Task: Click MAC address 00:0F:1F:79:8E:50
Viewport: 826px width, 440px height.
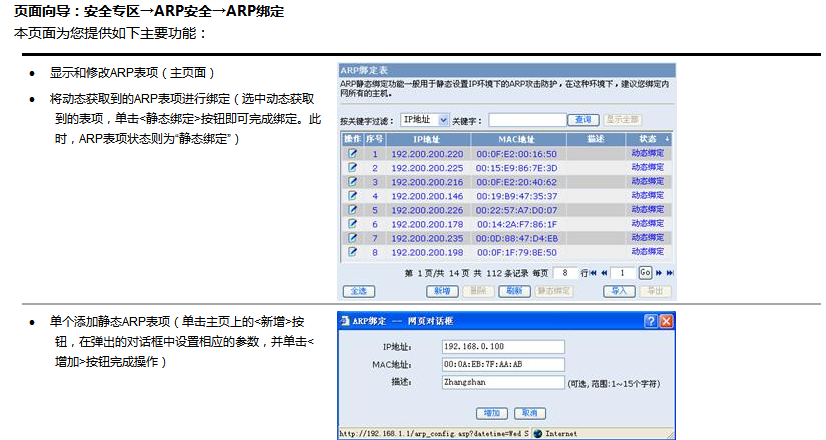Action: tap(517, 252)
